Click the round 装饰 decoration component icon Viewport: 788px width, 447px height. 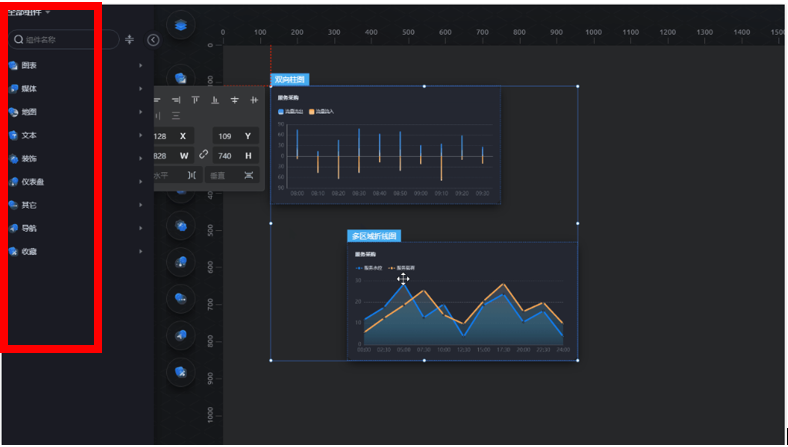[181, 226]
